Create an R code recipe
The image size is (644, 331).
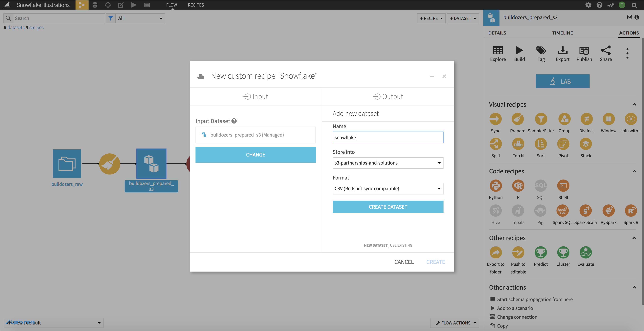point(518,186)
